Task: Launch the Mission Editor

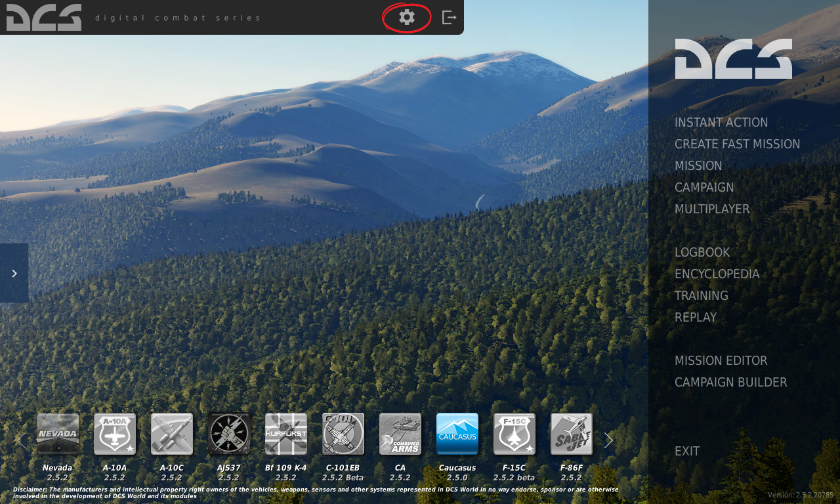Action: [721, 360]
